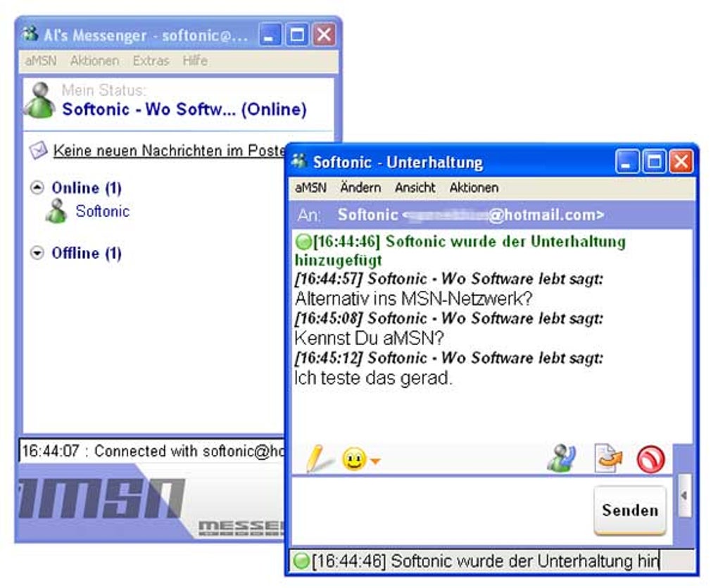Image resolution: width=718 pixels, height=588 pixels.
Task: Maximize the Softonic Unterhaltung window
Action: coord(654,161)
